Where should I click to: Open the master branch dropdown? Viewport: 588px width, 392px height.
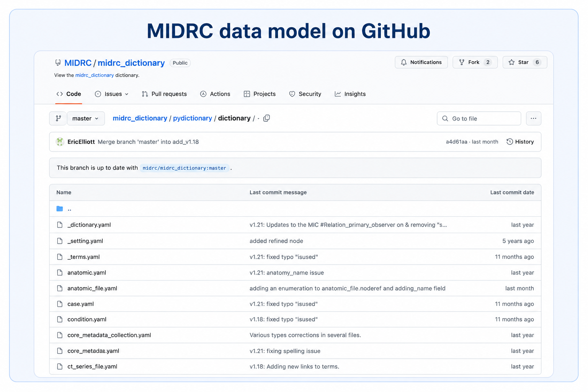[85, 118]
